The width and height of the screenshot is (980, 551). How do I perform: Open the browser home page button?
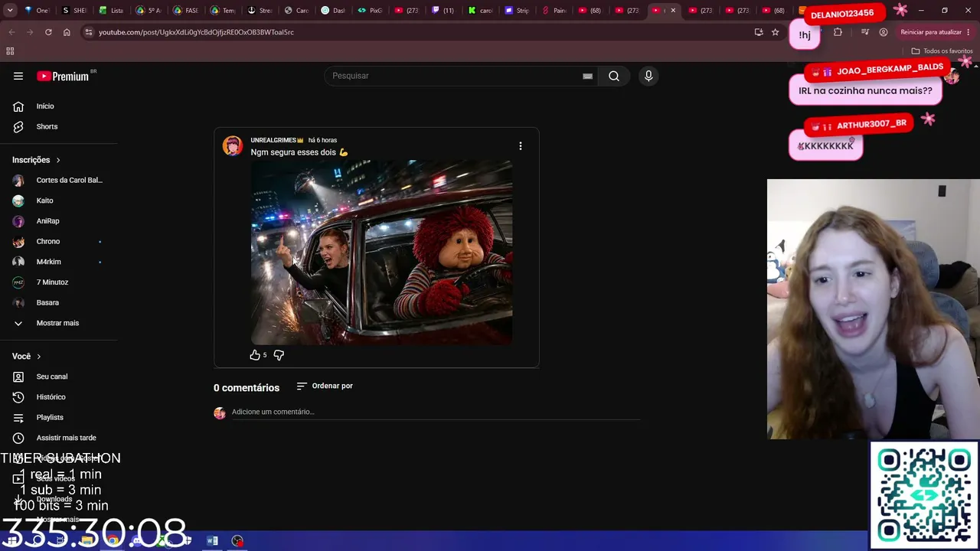tap(67, 32)
